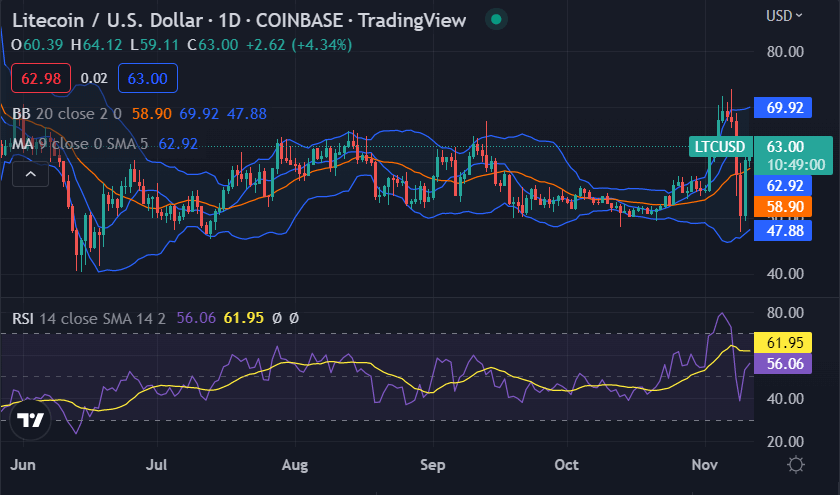Open chart settings gear icon

tap(796, 464)
